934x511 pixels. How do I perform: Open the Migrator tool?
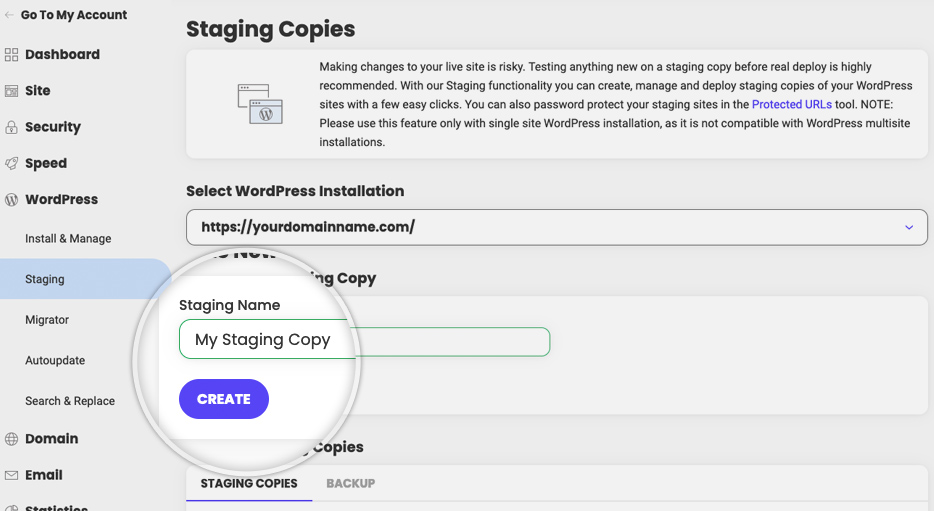click(x=47, y=320)
